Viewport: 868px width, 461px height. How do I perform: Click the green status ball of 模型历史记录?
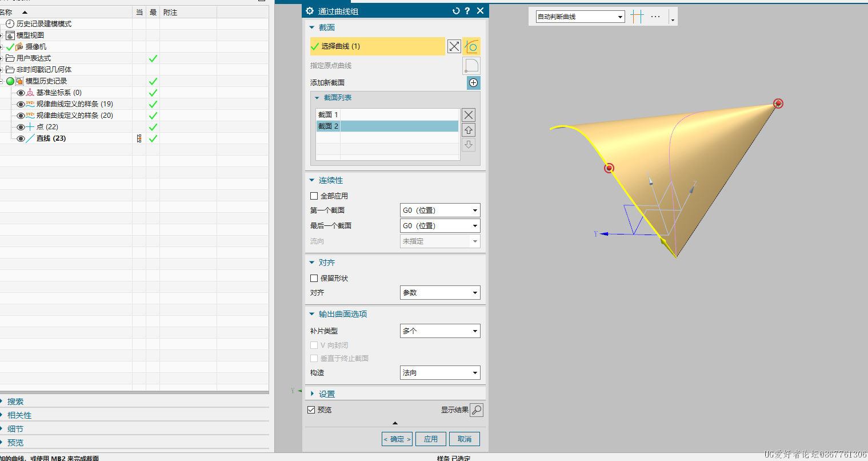tap(10, 81)
